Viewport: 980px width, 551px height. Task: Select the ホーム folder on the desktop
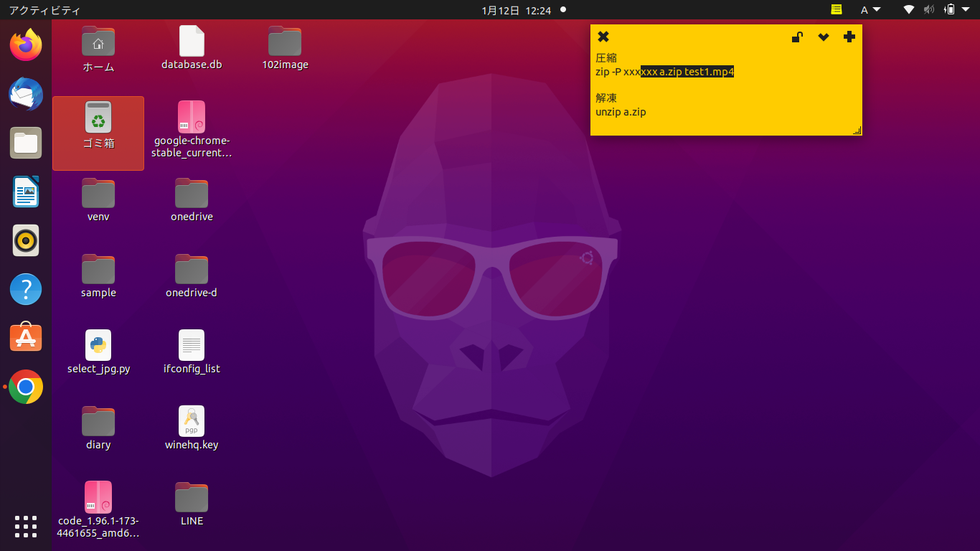click(x=98, y=49)
